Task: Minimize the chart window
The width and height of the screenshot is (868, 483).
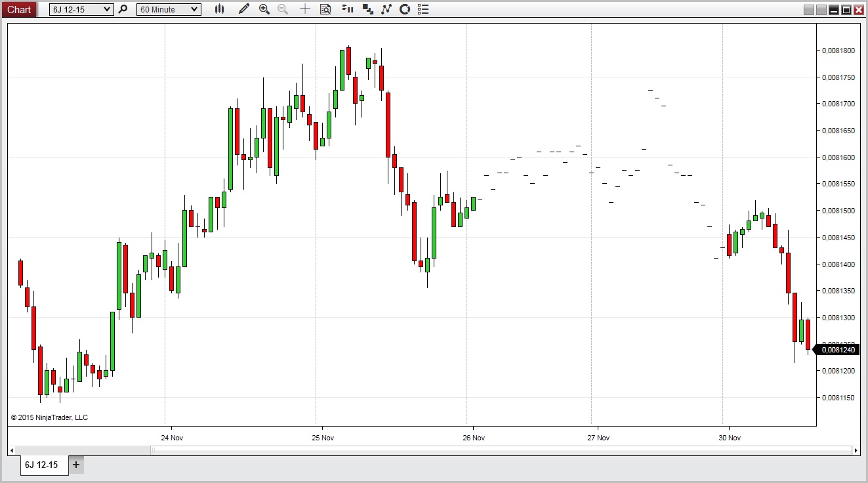Action: click(834, 10)
